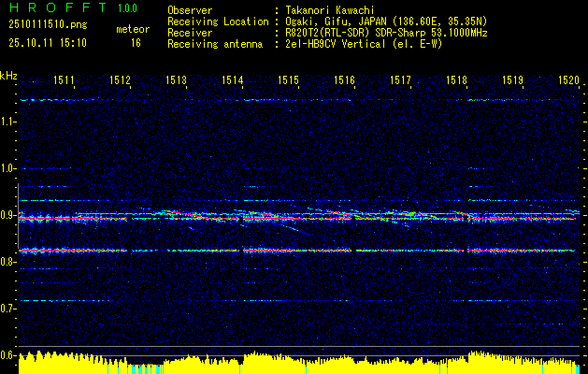Click the Receiving Location label
588x374 pixels.
(218, 22)
